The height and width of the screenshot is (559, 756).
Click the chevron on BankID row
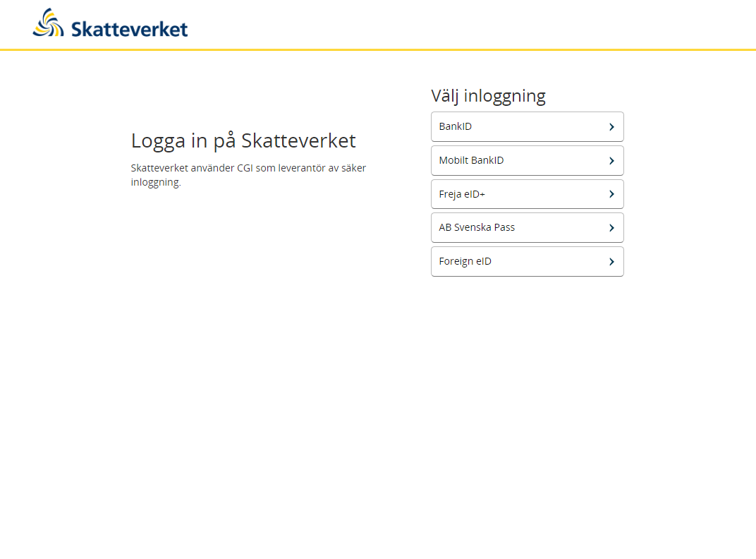click(611, 127)
